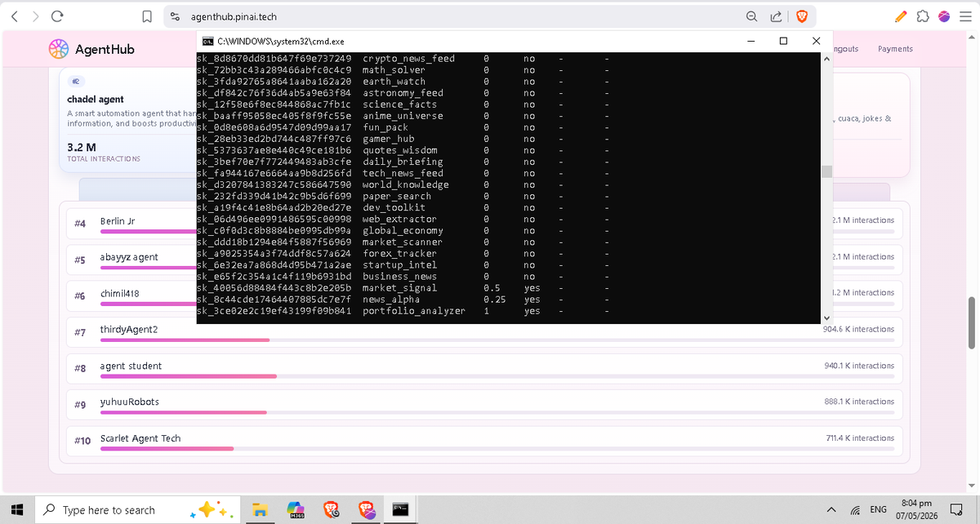Open File Explorer from taskbar
The image size is (980, 524).
(x=260, y=510)
